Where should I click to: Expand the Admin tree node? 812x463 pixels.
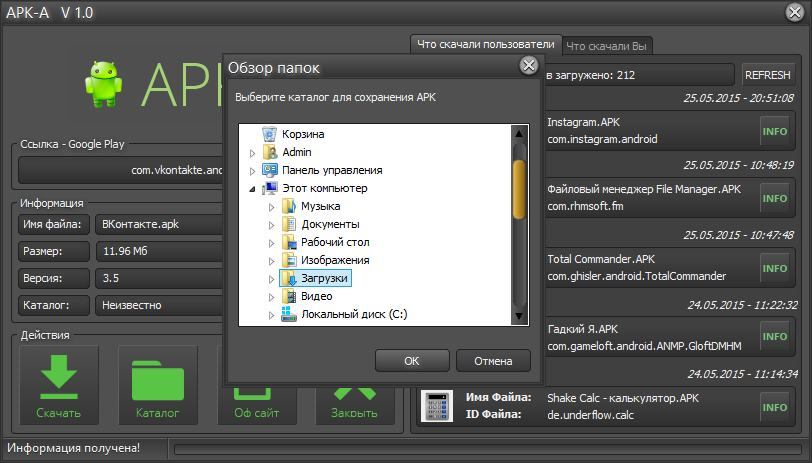[x=252, y=153]
